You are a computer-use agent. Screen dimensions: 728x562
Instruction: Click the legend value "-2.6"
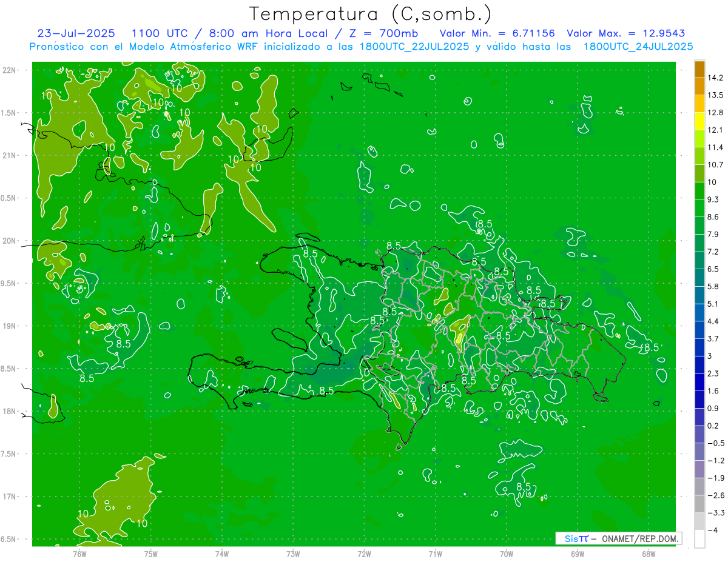(715, 495)
